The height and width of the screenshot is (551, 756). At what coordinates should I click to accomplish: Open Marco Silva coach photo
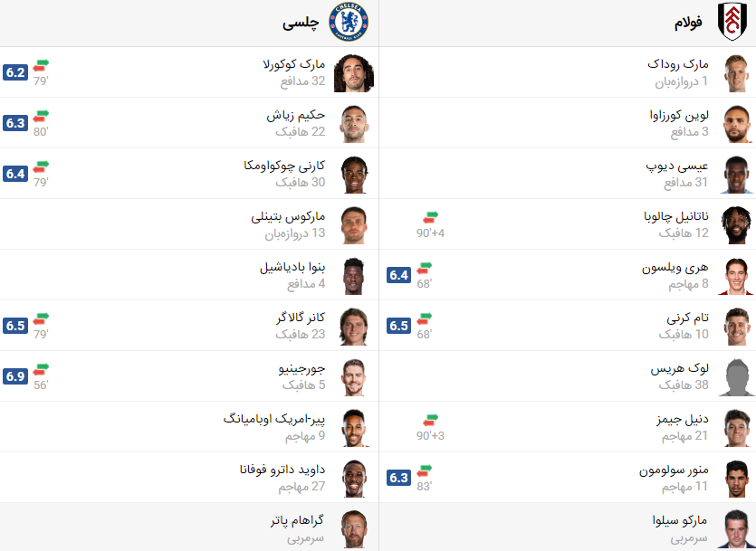pyautogui.click(x=735, y=528)
